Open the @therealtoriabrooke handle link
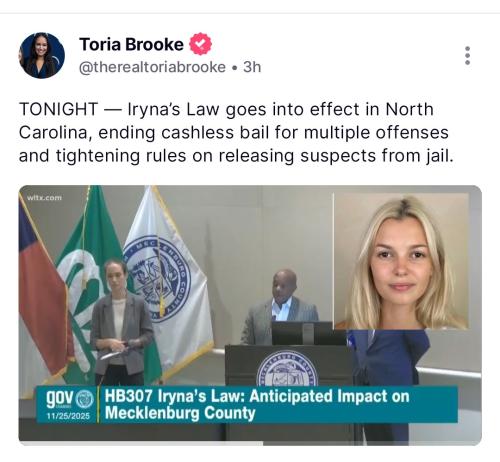This screenshot has width=500, height=462. (152, 67)
